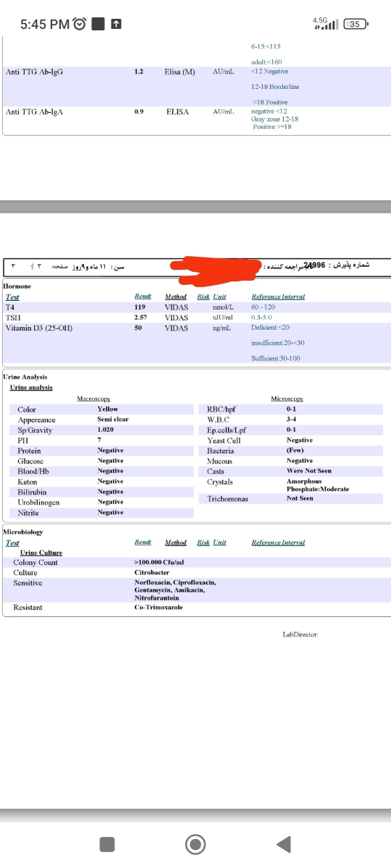The width and height of the screenshot is (391, 868).
Task: Tap the Android back navigation button
Action: coord(285,844)
